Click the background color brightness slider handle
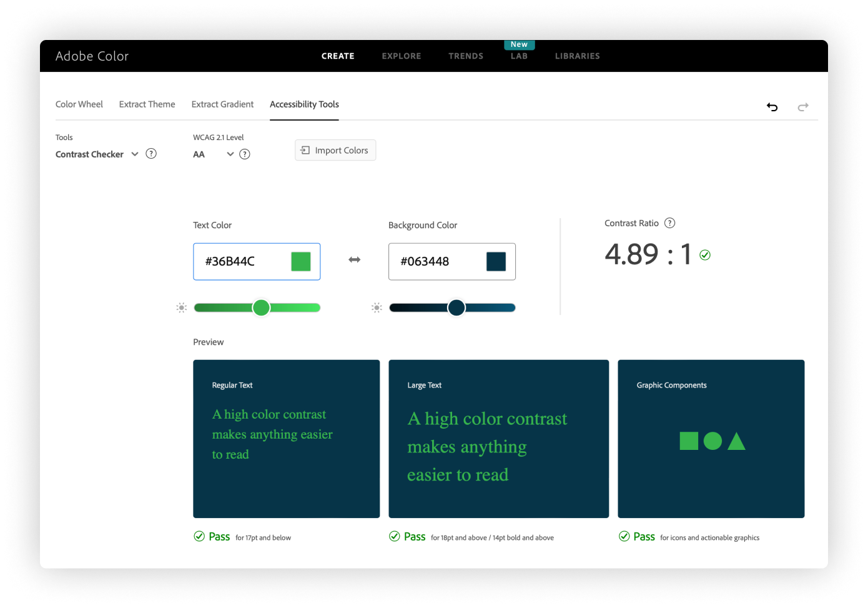868x608 pixels. (456, 307)
